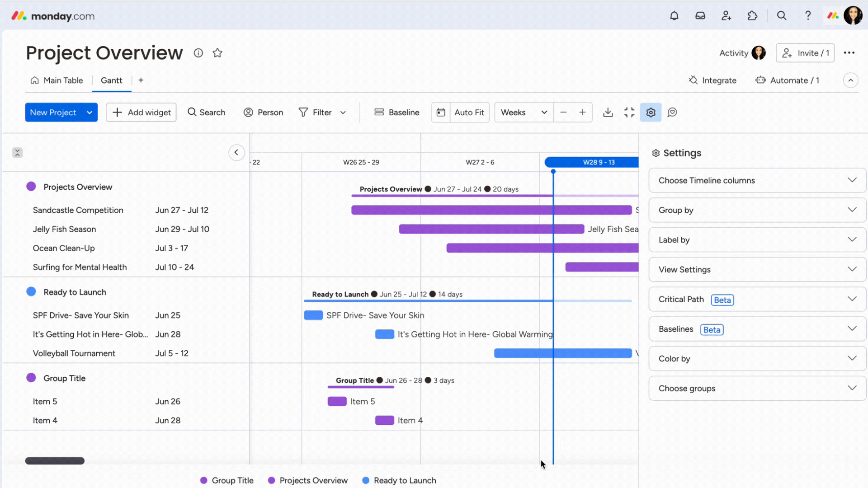The height and width of the screenshot is (488, 868).
Task: Click the notifications bell icon
Action: tap(674, 15)
